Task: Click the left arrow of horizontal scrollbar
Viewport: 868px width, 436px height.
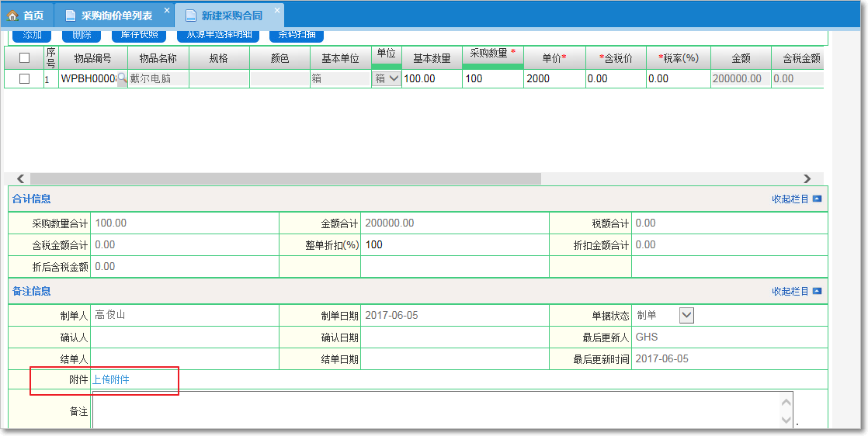Action: coord(20,179)
